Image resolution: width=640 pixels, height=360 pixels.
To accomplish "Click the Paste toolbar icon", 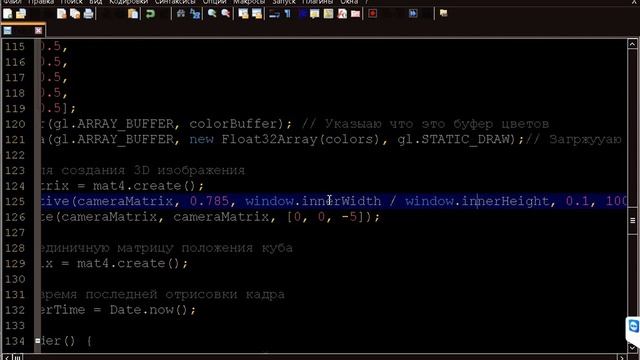I will coord(133,14).
